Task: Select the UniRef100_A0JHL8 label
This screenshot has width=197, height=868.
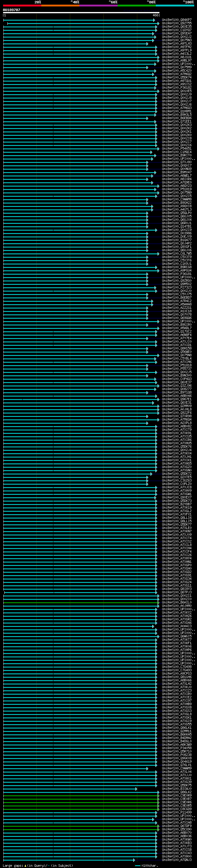Action: pyautogui.click(x=177, y=409)
